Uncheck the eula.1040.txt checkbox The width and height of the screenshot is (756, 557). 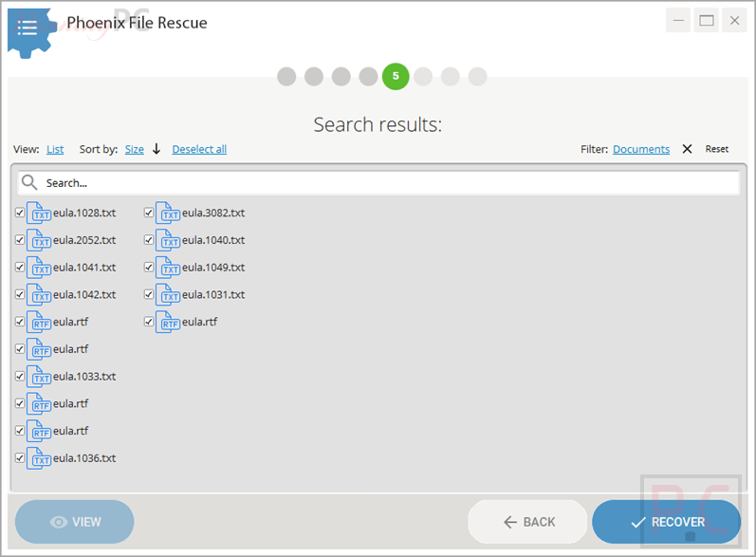[x=149, y=240]
